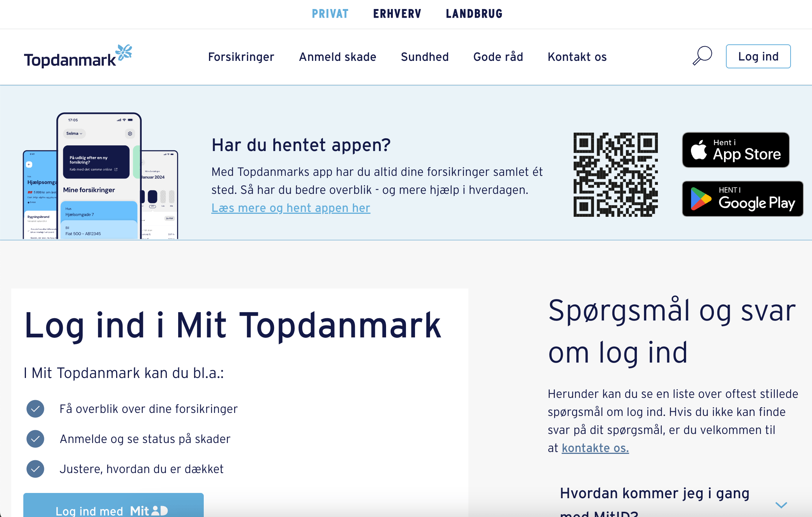This screenshot has height=517, width=812.
Task: Open the Anmeld skade menu
Action: tap(338, 57)
